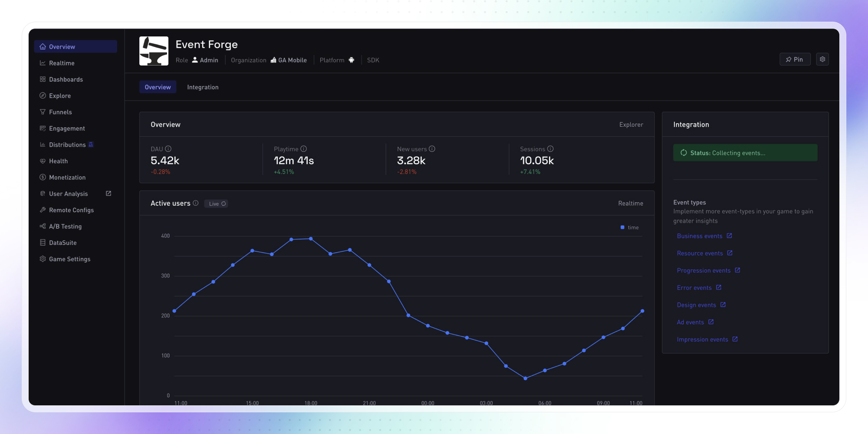Open Monetization in the sidebar
The width and height of the screenshot is (868, 434).
[76, 178]
